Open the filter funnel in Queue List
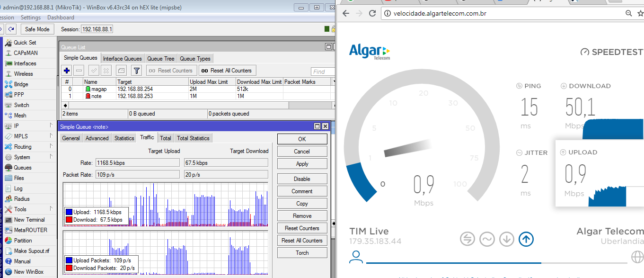The height and width of the screenshot is (278, 644). [136, 71]
